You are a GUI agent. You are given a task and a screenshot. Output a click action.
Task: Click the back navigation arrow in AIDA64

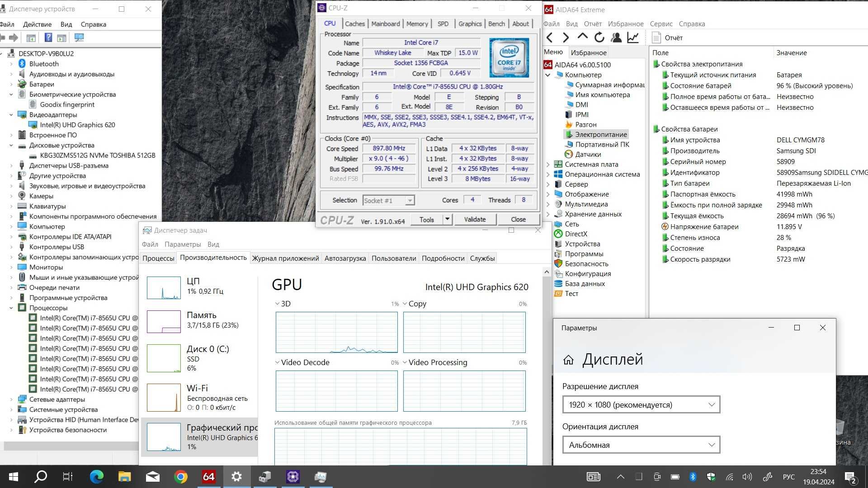[549, 37]
